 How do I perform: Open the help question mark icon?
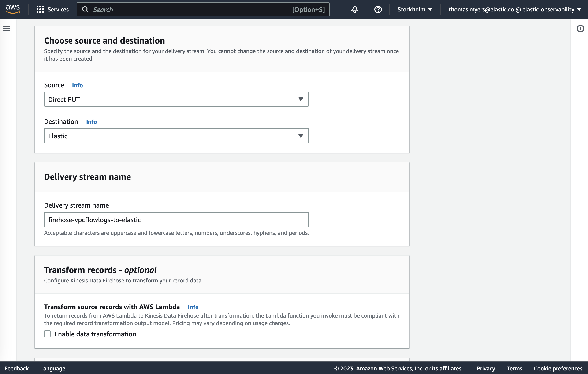click(377, 9)
